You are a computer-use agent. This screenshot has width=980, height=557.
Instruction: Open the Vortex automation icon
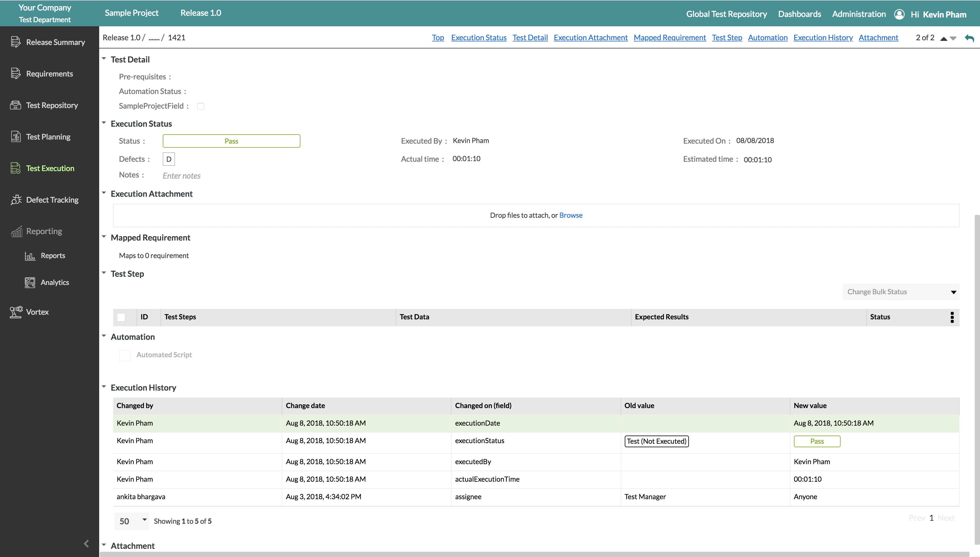tap(16, 312)
